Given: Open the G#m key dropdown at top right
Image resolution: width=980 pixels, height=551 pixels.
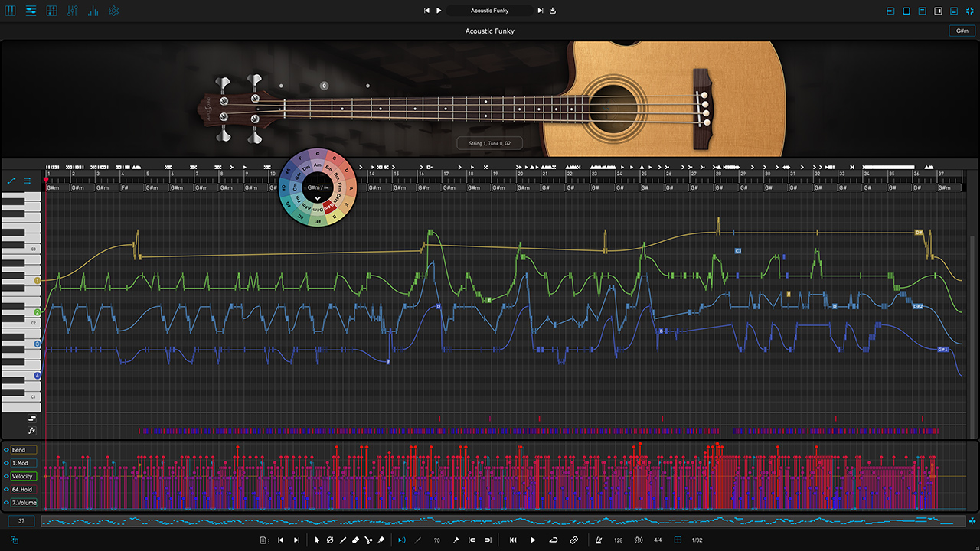Looking at the screenshot, I should pos(962,31).
